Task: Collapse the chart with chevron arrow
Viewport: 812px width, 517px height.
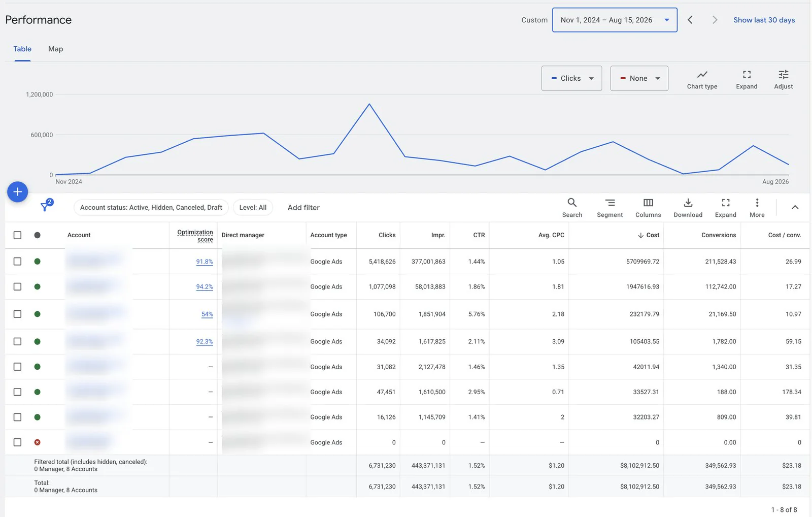Action: [795, 207]
